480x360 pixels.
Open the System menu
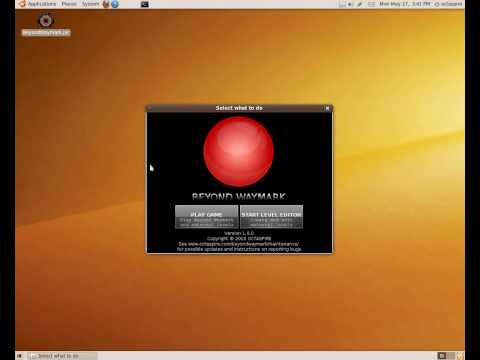[90, 4]
